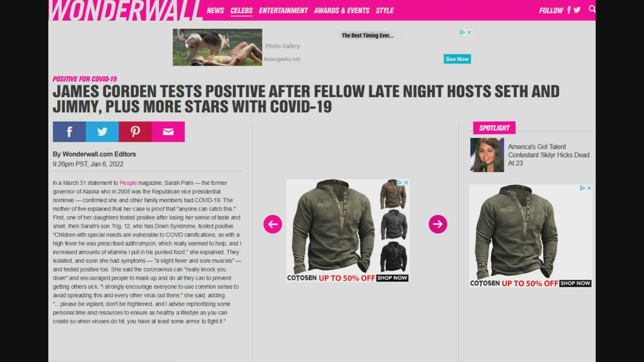Close the top banner ad
This screenshot has width=644, height=362.
pyautogui.click(x=469, y=32)
